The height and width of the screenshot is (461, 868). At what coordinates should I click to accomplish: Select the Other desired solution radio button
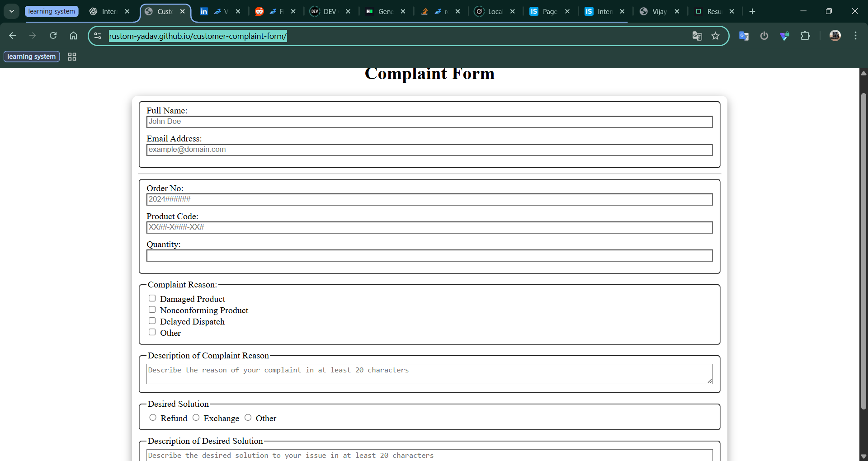[248, 418]
